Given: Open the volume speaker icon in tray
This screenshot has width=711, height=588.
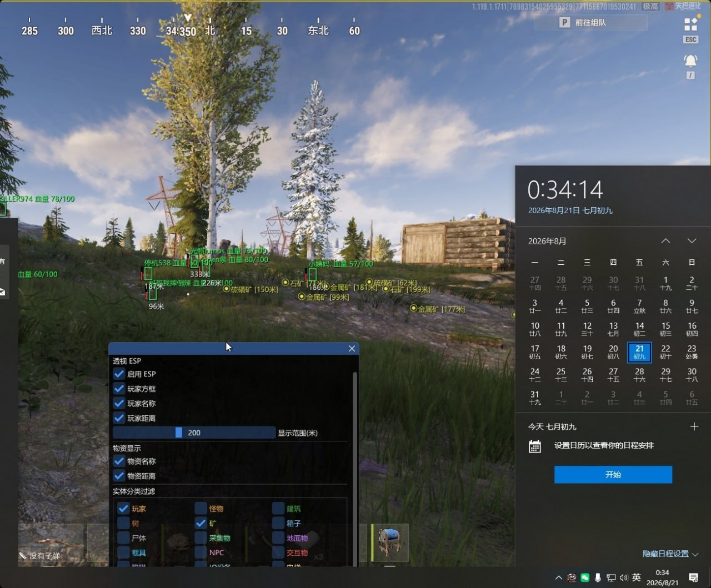Looking at the screenshot, I should tap(623, 577).
